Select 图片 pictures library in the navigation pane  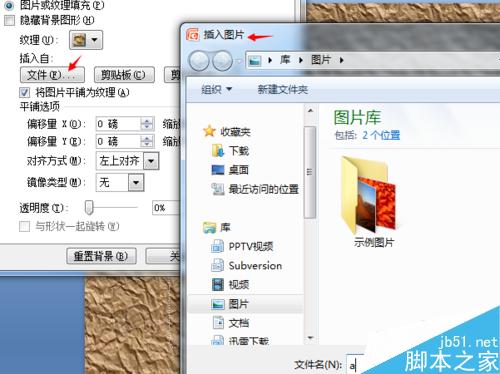[239, 304]
